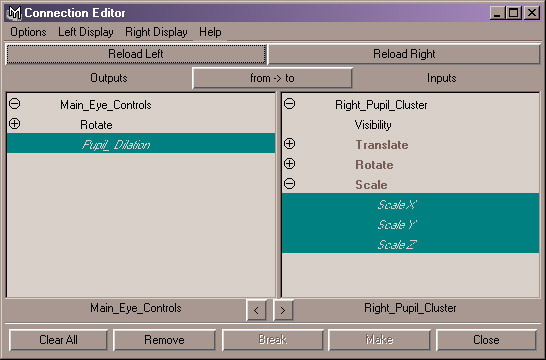
Task: Expand the Translate input attribute
Action: point(290,143)
